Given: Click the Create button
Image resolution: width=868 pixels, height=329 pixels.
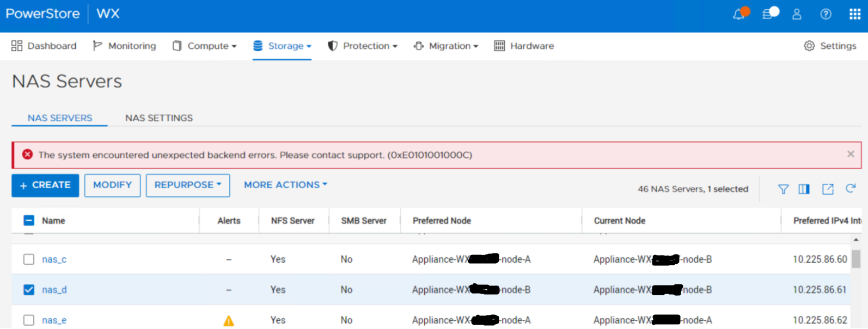Looking at the screenshot, I should point(45,185).
